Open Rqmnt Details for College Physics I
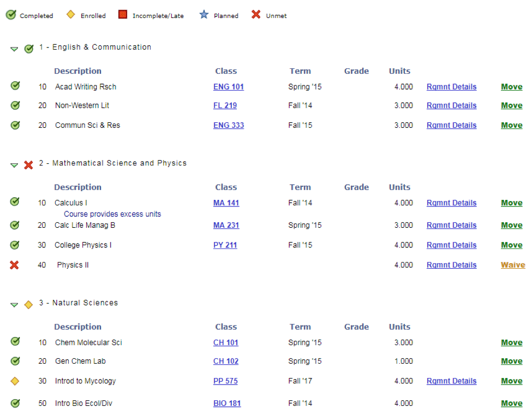This screenshot has width=532, height=414. [451, 245]
